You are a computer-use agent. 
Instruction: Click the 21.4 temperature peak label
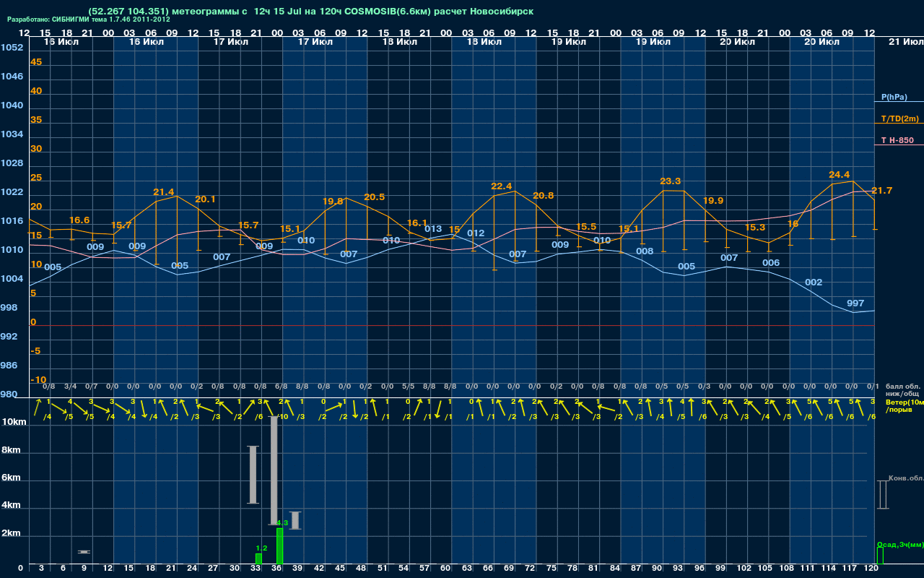(163, 192)
